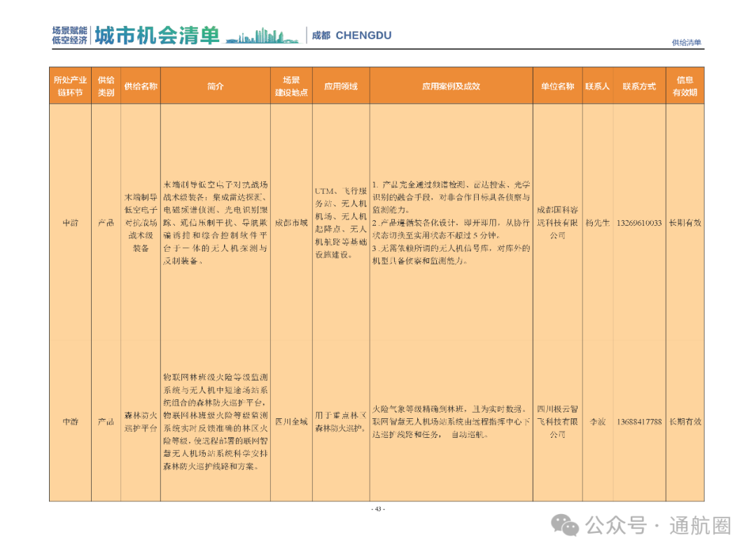
Task: Click the '四川极云智飞科技有限公司' company cell
Action: 557,422
